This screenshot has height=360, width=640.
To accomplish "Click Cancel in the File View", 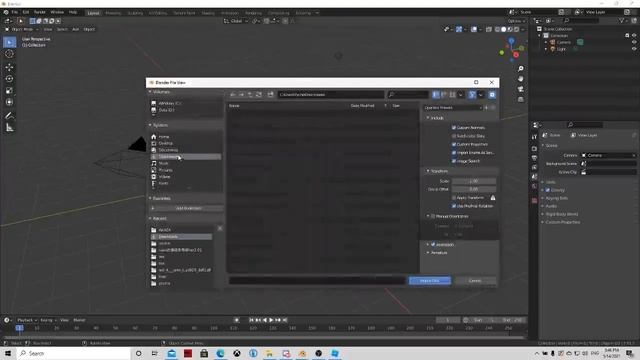I will click(475, 281).
